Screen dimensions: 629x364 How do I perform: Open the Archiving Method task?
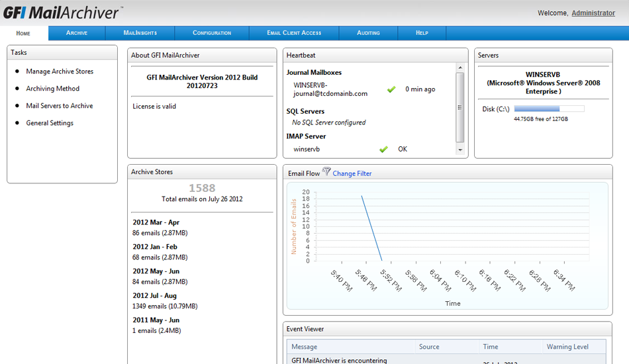[x=52, y=89]
